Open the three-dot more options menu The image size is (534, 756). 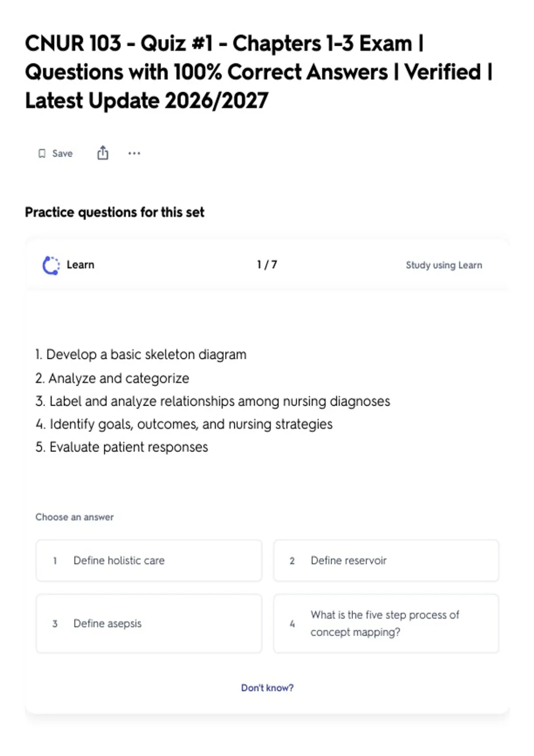coord(134,153)
